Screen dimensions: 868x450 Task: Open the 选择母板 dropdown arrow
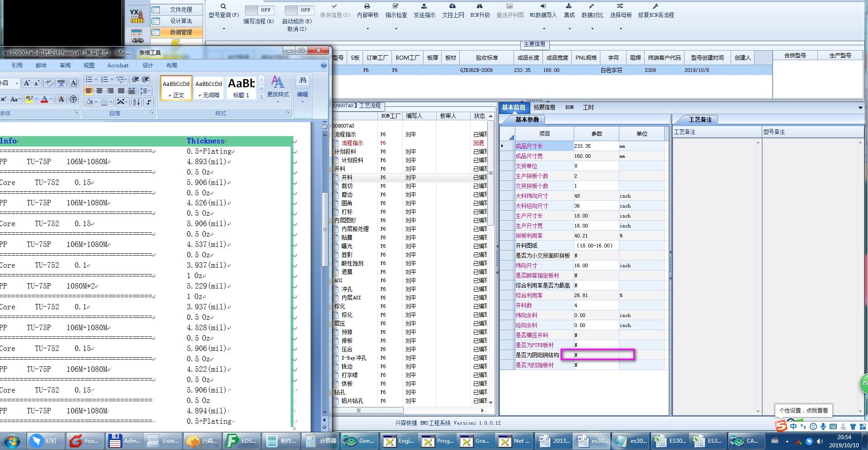[620, 29]
